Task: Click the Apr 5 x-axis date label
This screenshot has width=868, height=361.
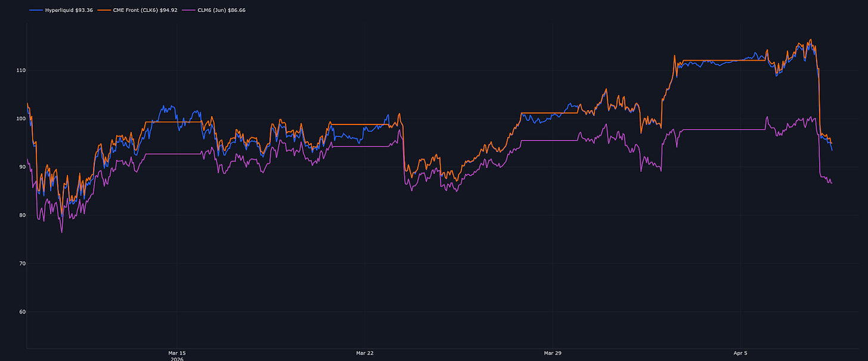Action: tap(740, 353)
